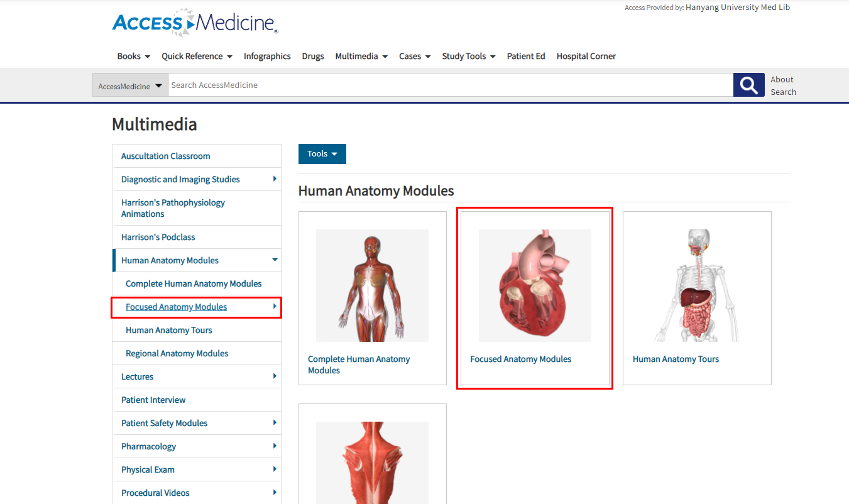
Task: Open the About Search link
Action: coord(782,85)
